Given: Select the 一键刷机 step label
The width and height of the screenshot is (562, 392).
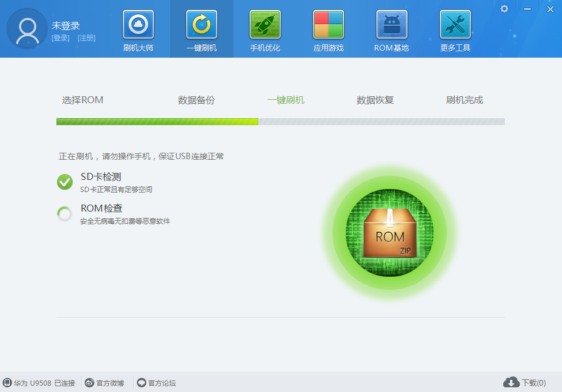Looking at the screenshot, I should click(x=286, y=100).
